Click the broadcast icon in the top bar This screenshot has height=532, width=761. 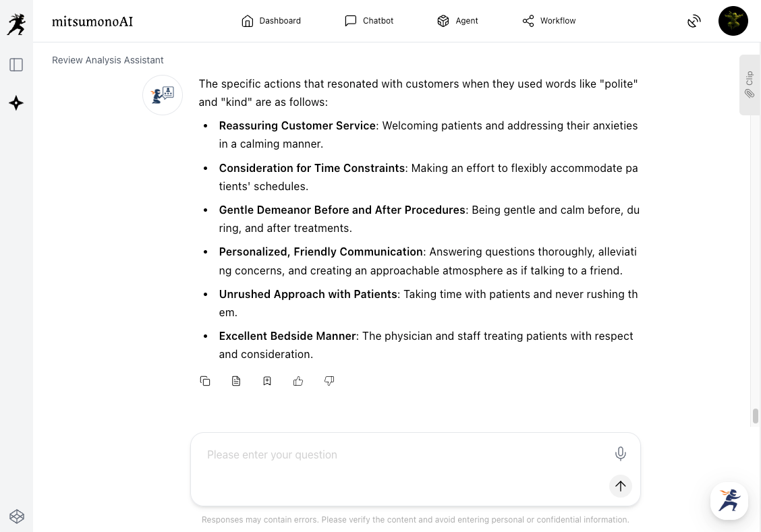(694, 21)
